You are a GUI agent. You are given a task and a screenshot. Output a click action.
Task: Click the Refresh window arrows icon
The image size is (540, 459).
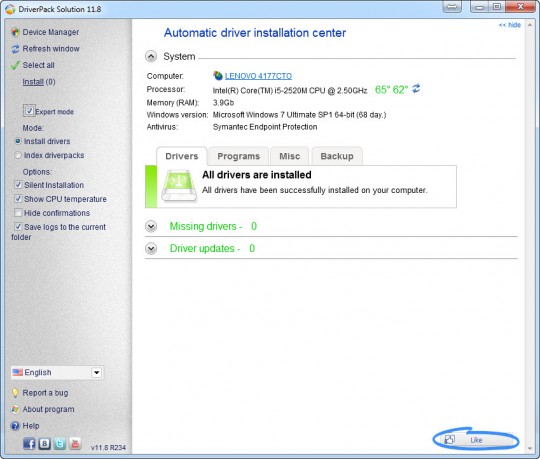(15, 49)
